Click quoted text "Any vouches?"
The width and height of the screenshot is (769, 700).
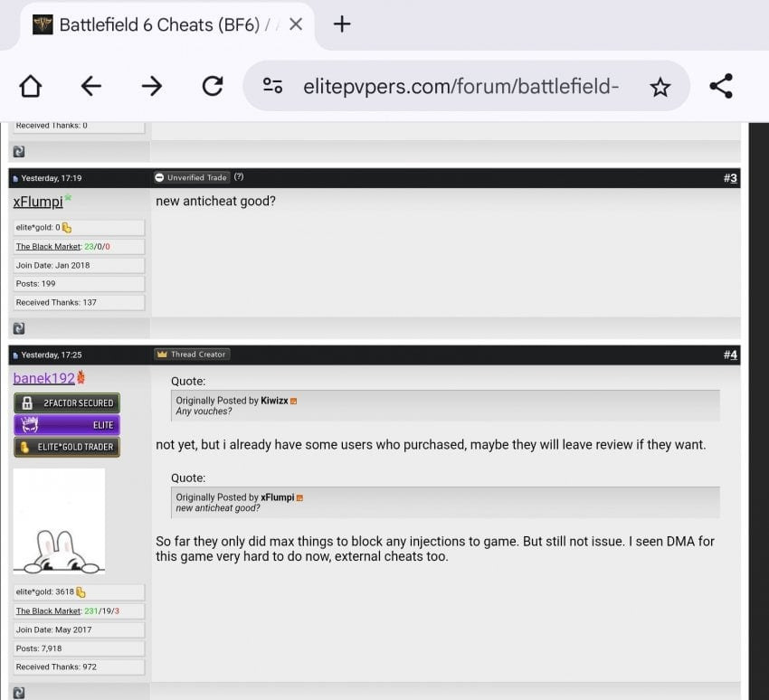click(x=204, y=411)
